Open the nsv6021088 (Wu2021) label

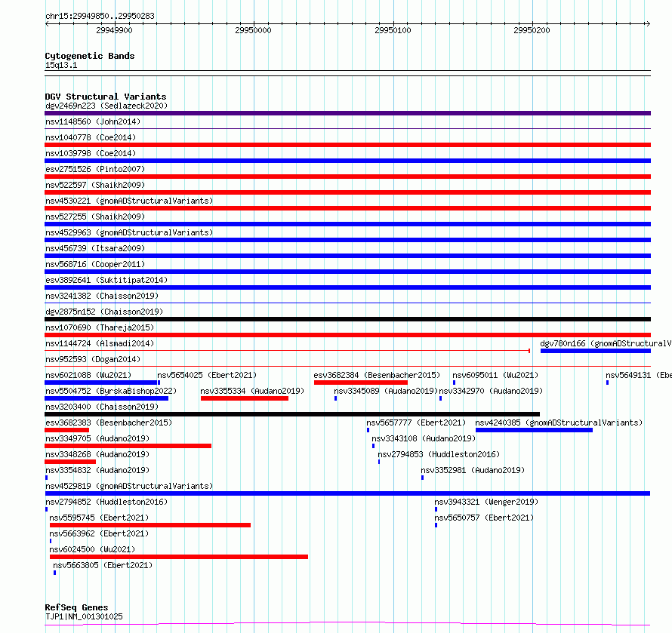point(88,375)
